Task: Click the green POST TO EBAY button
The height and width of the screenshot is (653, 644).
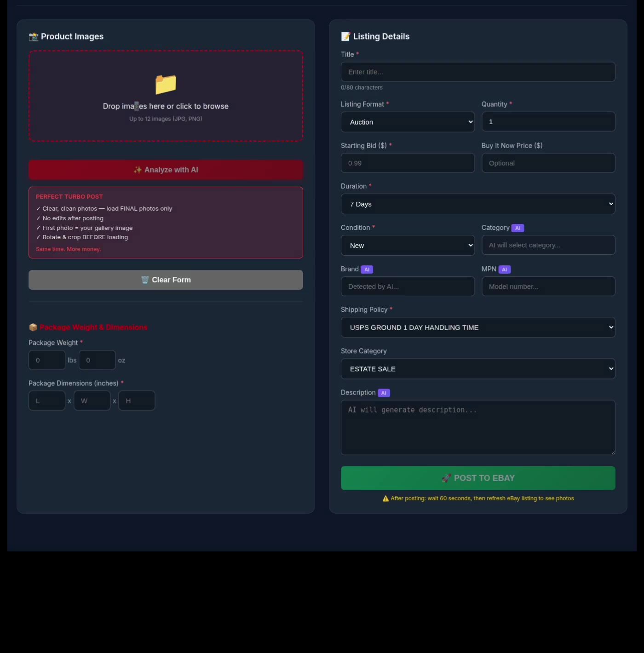Action: coord(477,478)
